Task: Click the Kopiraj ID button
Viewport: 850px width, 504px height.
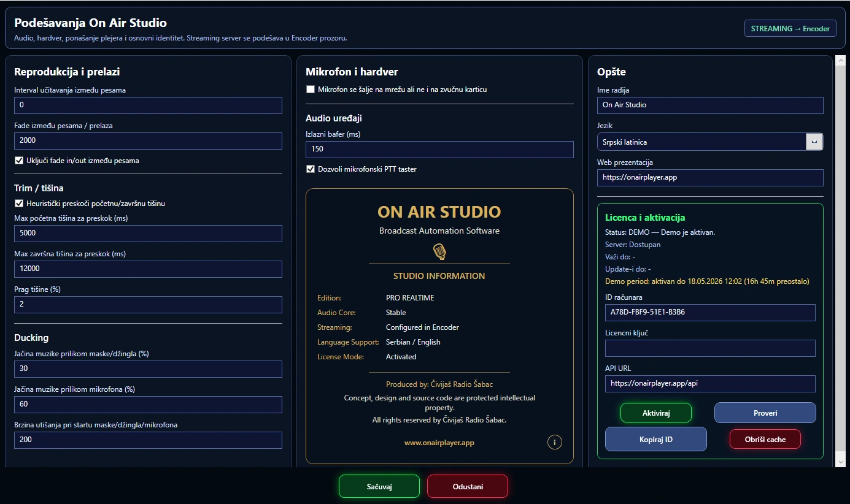Action: pyautogui.click(x=656, y=439)
